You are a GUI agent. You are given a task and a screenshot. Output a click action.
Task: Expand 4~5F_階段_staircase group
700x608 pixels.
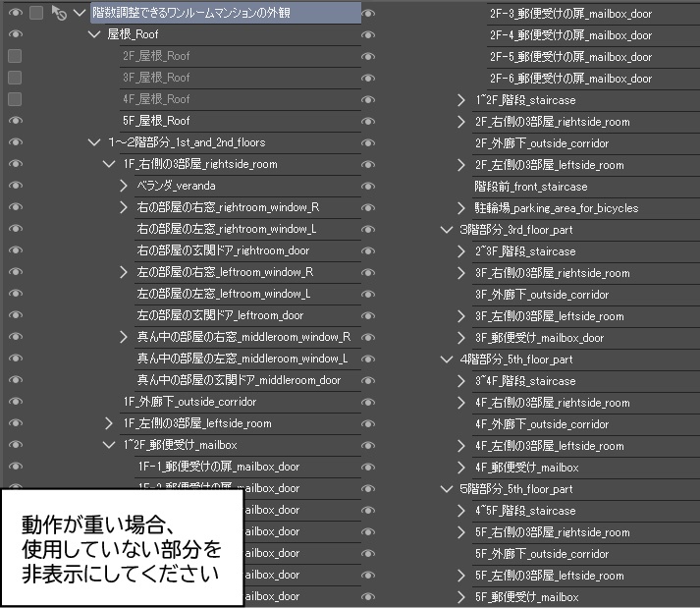(461, 511)
